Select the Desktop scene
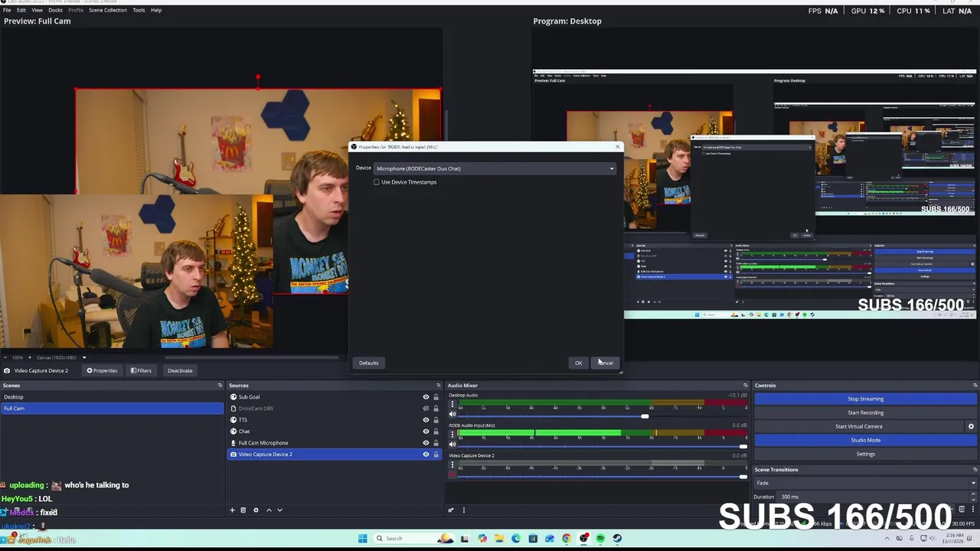 click(x=112, y=397)
